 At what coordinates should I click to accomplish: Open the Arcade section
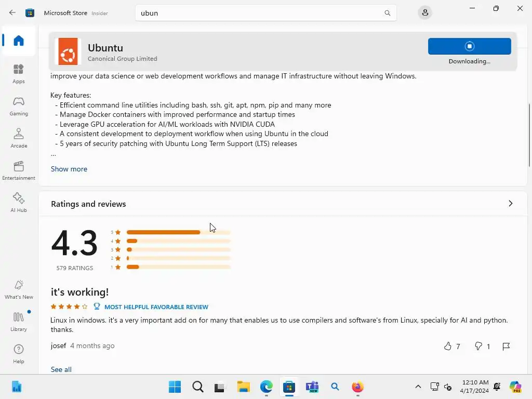[x=19, y=138]
